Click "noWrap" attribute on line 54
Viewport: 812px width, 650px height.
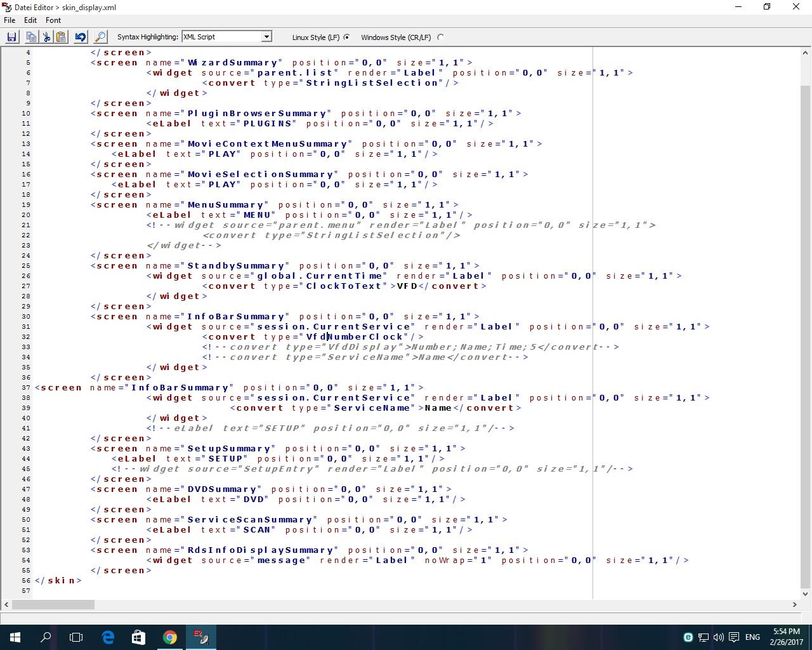(x=445, y=560)
